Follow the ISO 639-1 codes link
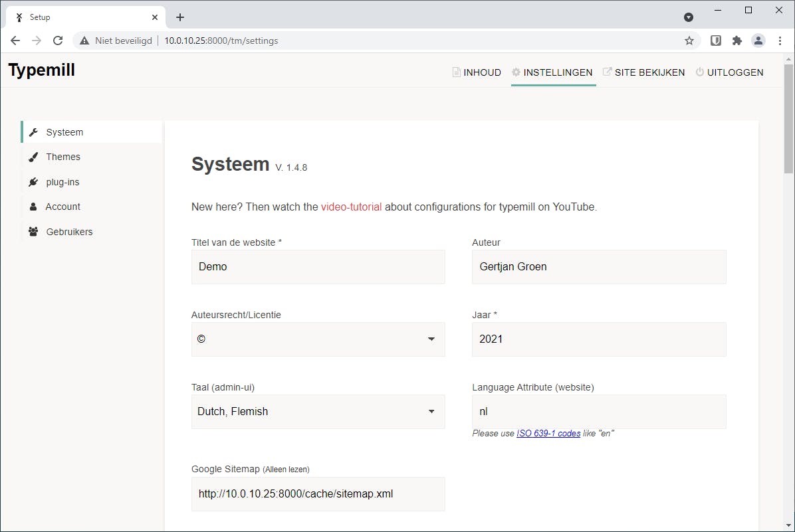 pos(548,433)
